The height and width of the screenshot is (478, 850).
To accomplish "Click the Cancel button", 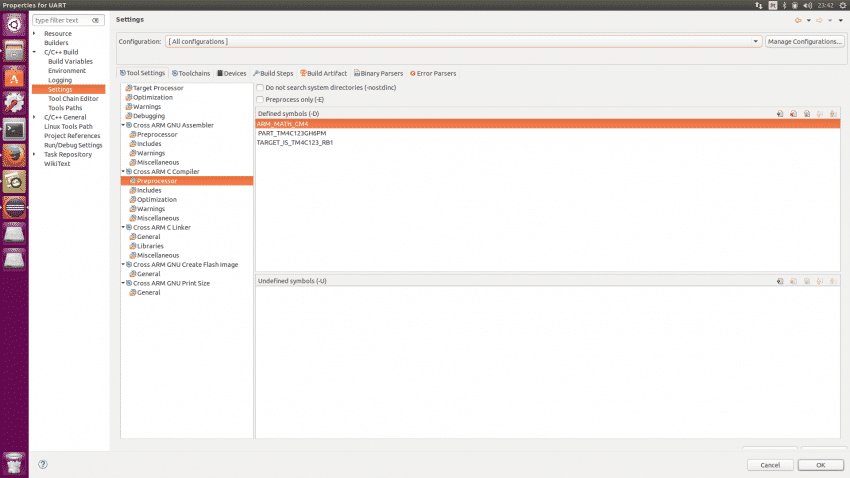I will 770,465.
